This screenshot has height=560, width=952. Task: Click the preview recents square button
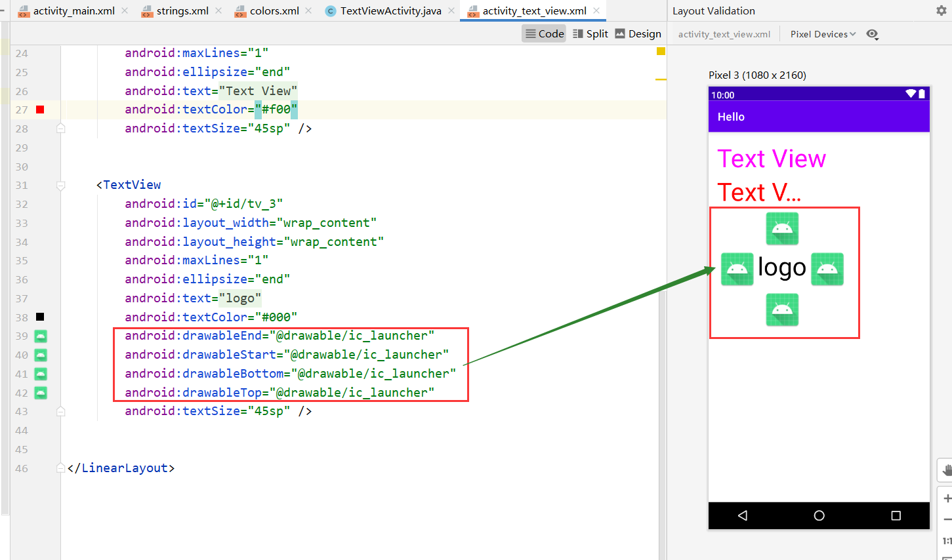pos(896,515)
